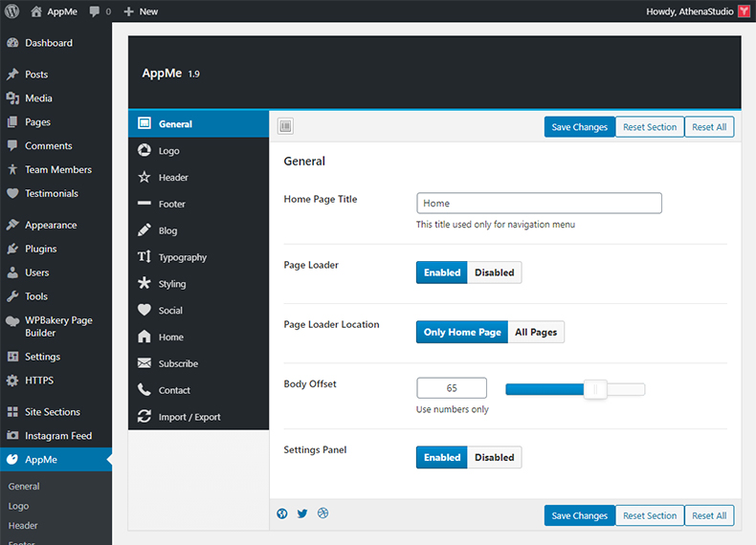Click the Plugins plug icon

(x=12, y=249)
